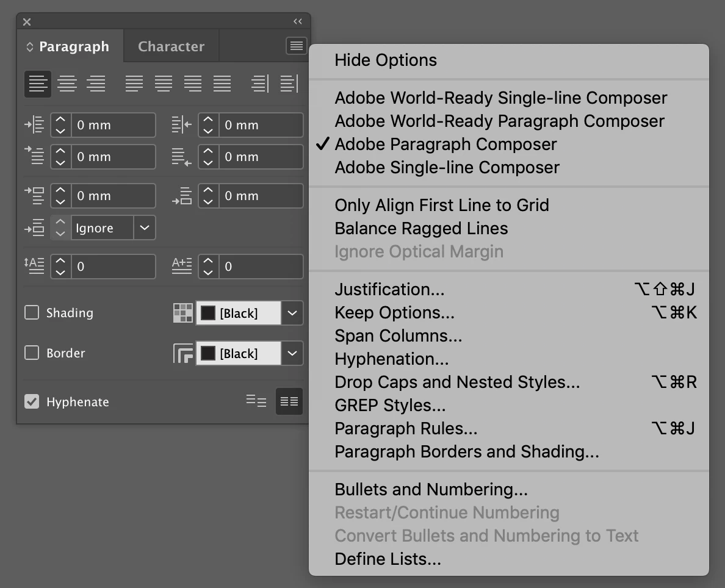Click the Left Indent icon
Viewport: 725px width, 588px height.
click(x=34, y=125)
